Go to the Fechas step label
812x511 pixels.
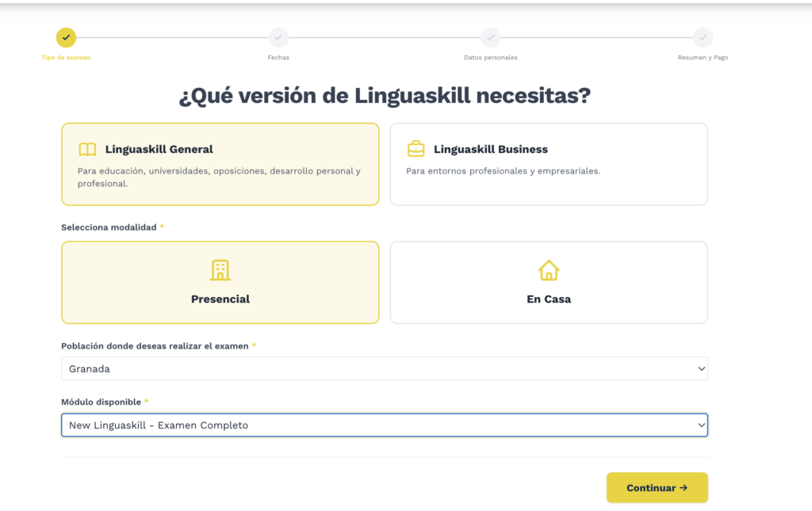pyautogui.click(x=278, y=56)
